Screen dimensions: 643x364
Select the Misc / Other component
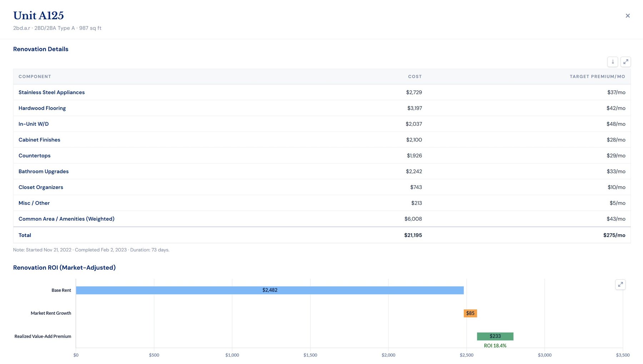[34, 203]
